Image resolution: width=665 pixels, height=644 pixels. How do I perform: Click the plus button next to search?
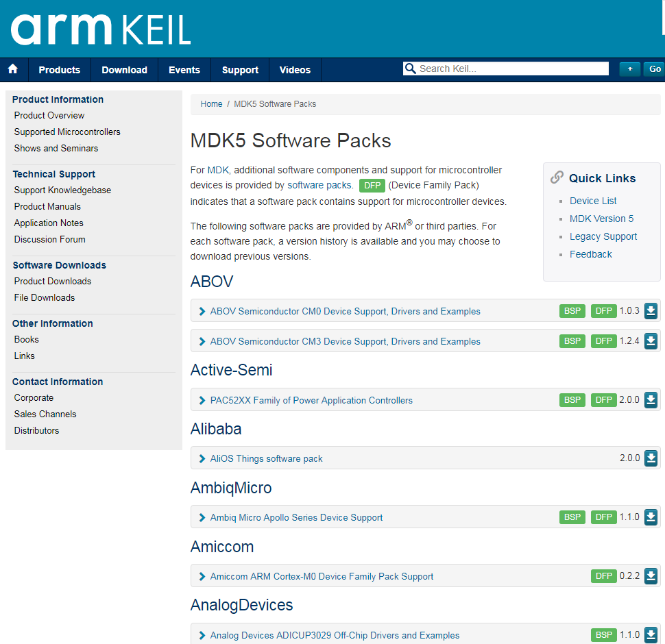630,69
